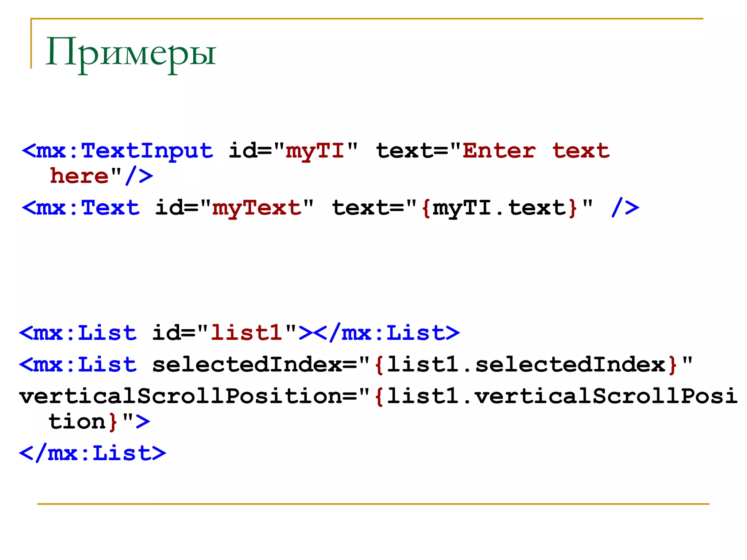Click the "selectedIndex=" attribute name
The image size is (747, 560).
pyautogui.click(x=255, y=364)
